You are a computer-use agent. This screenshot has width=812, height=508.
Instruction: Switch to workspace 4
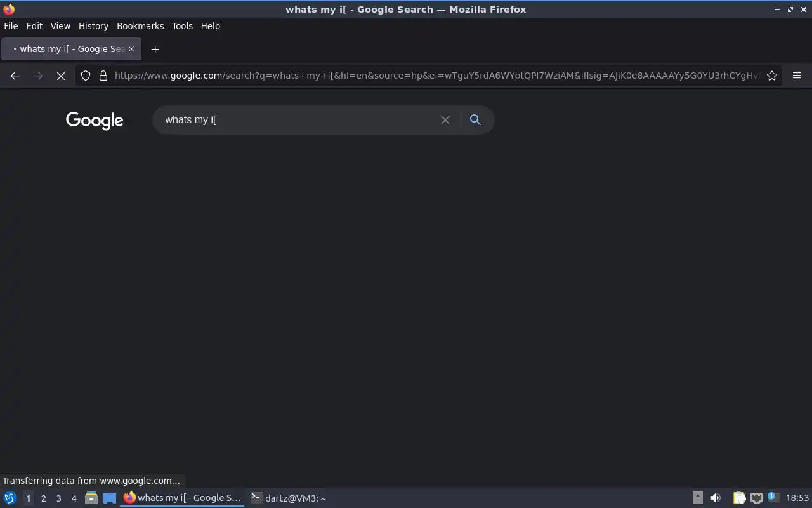click(74, 498)
